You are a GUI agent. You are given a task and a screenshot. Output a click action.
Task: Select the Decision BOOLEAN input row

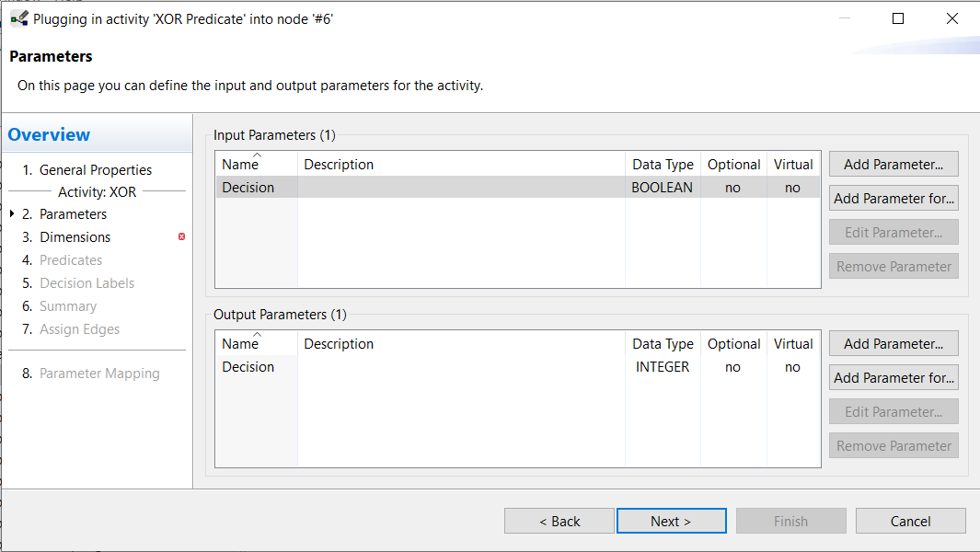(460, 188)
